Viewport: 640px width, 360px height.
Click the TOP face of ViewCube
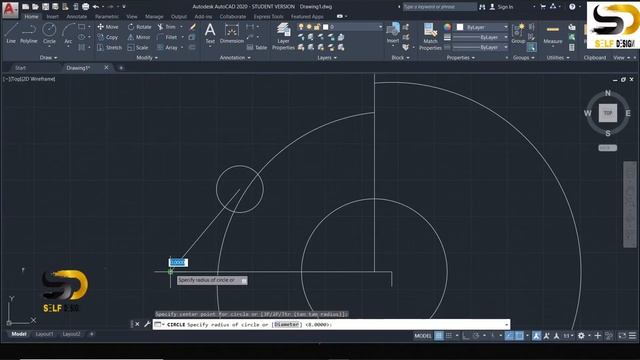(608, 113)
